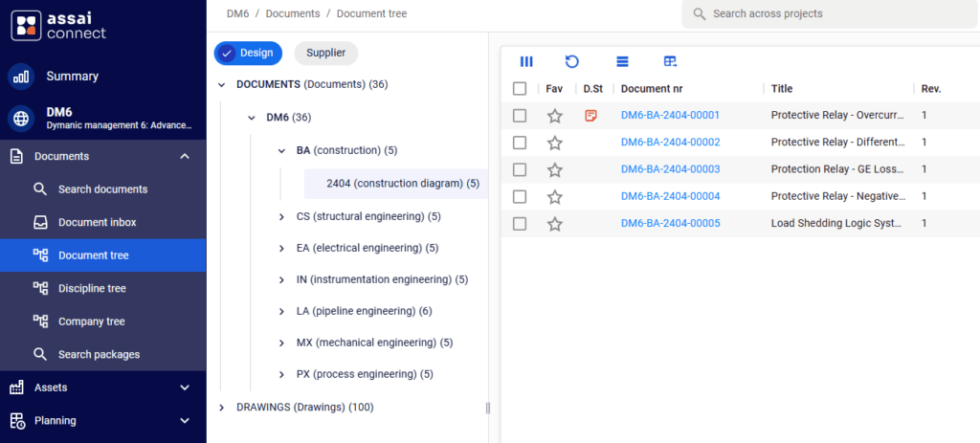Click the row density lines icon
Image resolution: width=980 pixels, height=443 pixels.
point(622,61)
